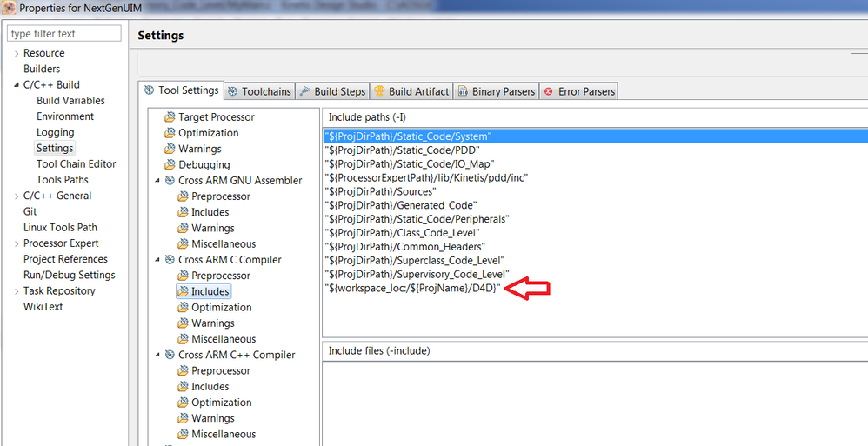This screenshot has height=446, width=868.
Task: Click the Cross ARM C Compiler tool icon
Action: click(170, 260)
